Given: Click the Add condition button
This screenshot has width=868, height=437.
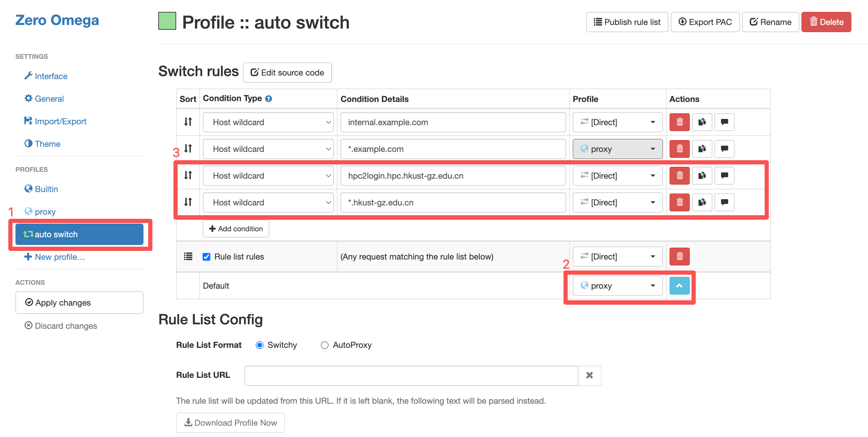Looking at the screenshot, I should coord(236,229).
